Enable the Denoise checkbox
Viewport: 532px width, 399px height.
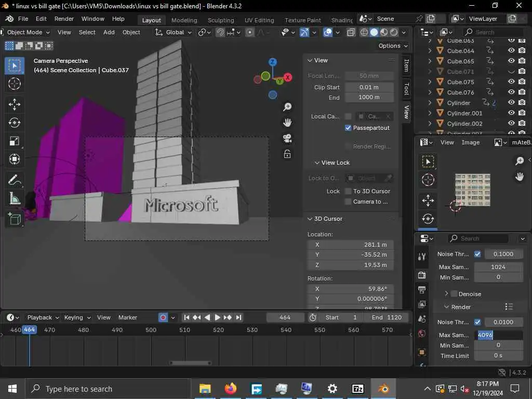coord(454,294)
